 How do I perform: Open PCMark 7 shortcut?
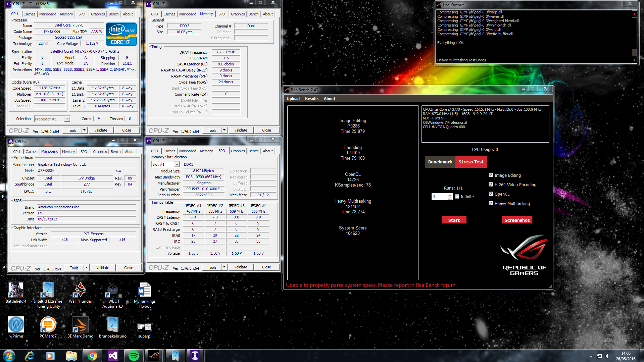tap(48, 327)
